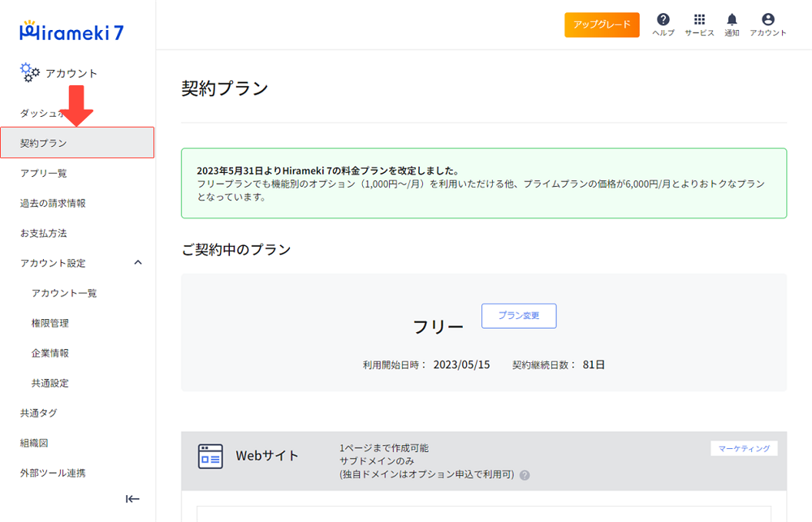Click the Web site browser window icon
This screenshot has height=522, width=812.
pos(210,456)
